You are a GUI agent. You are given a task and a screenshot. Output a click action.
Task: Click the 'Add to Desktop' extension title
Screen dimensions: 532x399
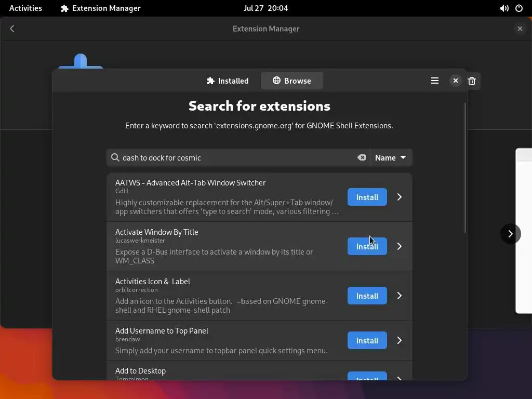tap(140, 371)
